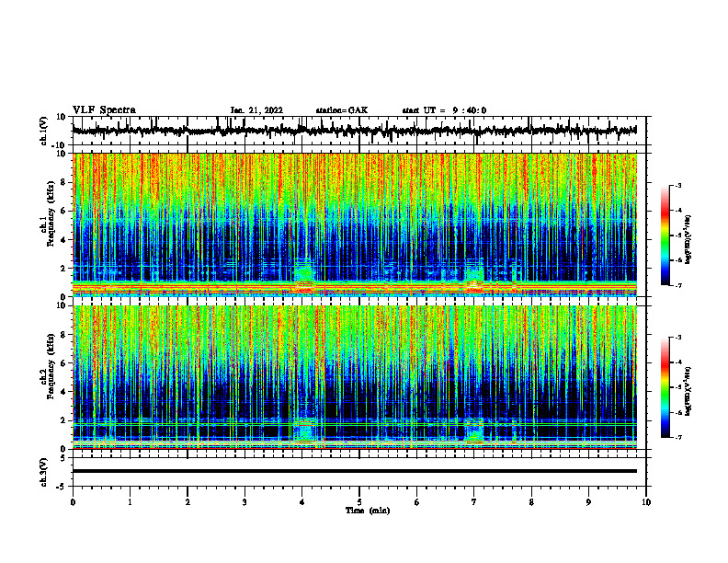Click time-axis tick label '1'
The image size is (728, 563).
(130, 502)
